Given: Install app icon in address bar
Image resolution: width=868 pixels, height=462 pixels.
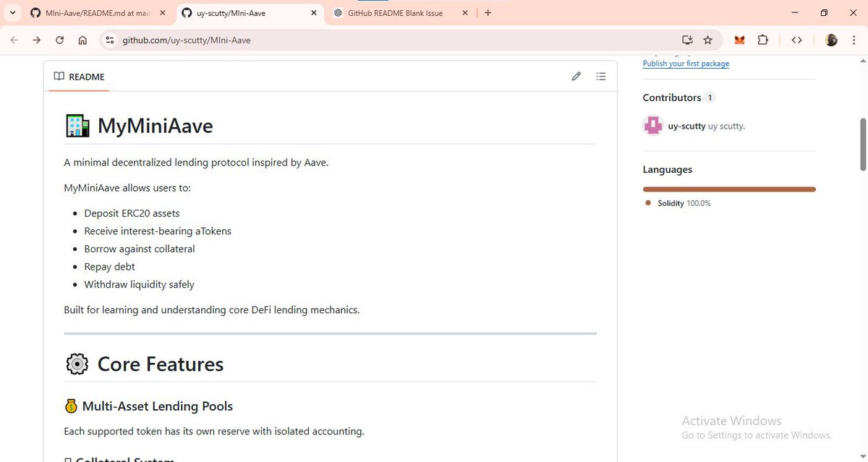Looking at the screenshot, I should pyautogui.click(x=687, y=40).
